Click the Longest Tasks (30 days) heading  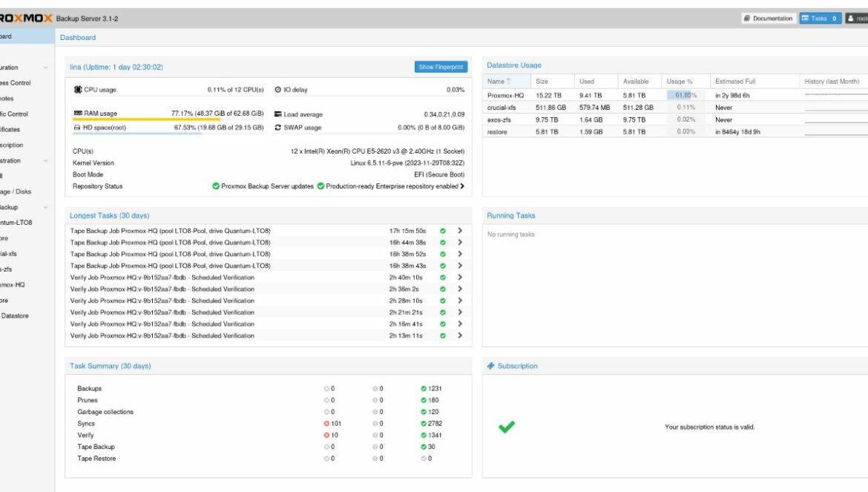[110, 215]
